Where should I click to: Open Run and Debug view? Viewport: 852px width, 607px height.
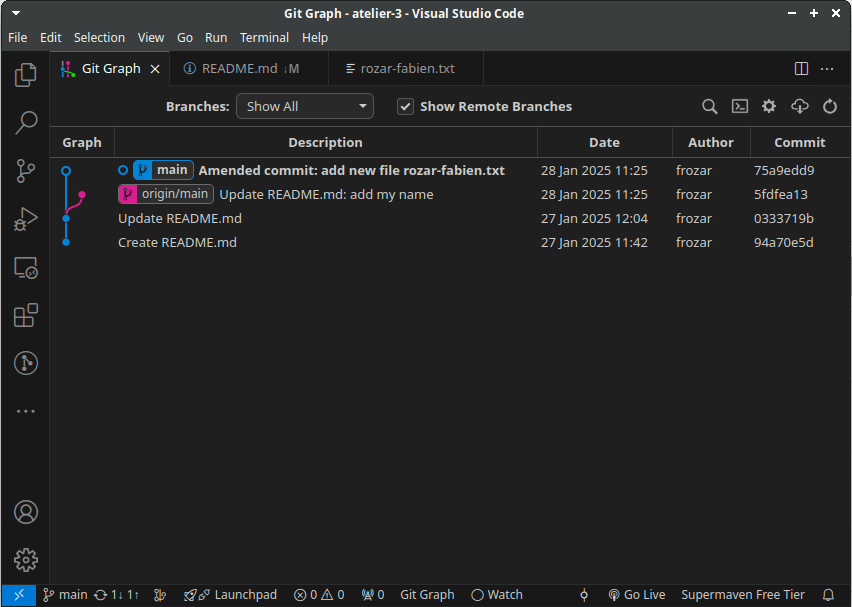26,219
